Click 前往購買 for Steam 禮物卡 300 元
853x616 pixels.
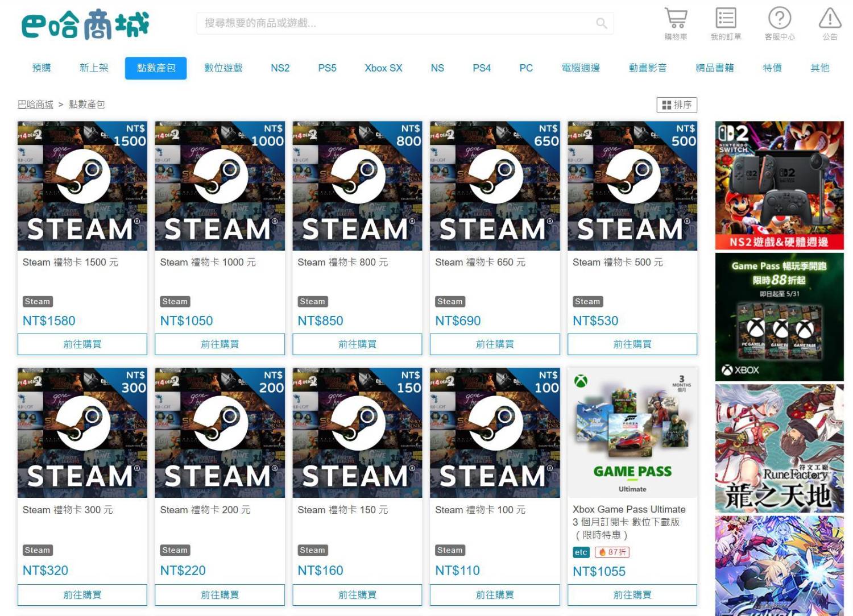(x=82, y=595)
